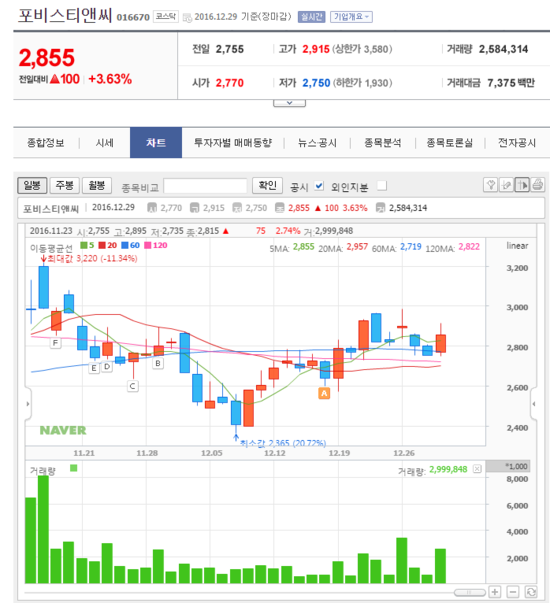Screen dimensions: 550x603
Task: Click the stock code 016670
Action: tap(133, 17)
